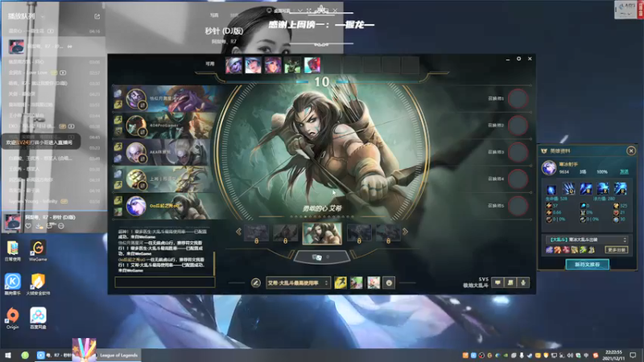Open the Windows notification center

(x=633, y=355)
